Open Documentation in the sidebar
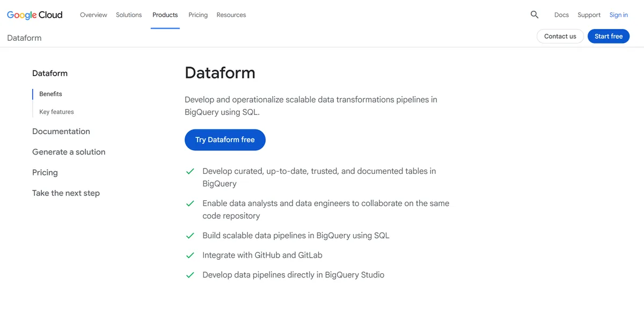The height and width of the screenshot is (314, 644). pos(61,132)
